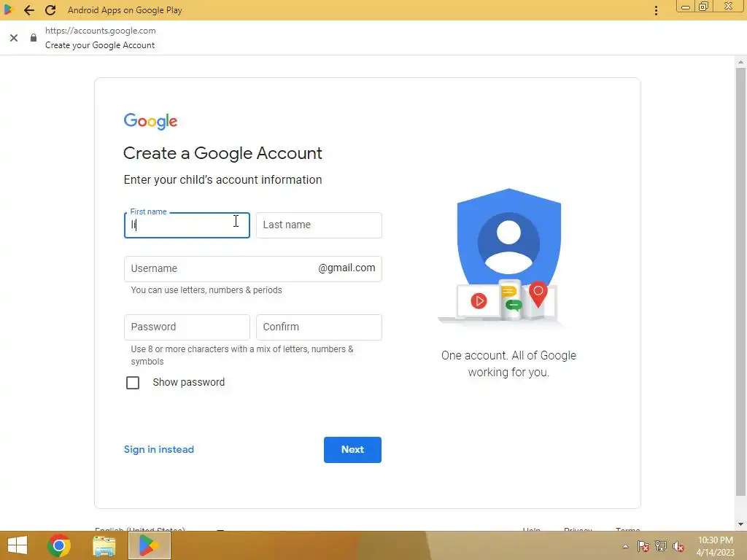Image resolution: width=747 pixels, height=560 pixels.
Task: Open the clock showing 10:30 PM
Action: point(715,546)
